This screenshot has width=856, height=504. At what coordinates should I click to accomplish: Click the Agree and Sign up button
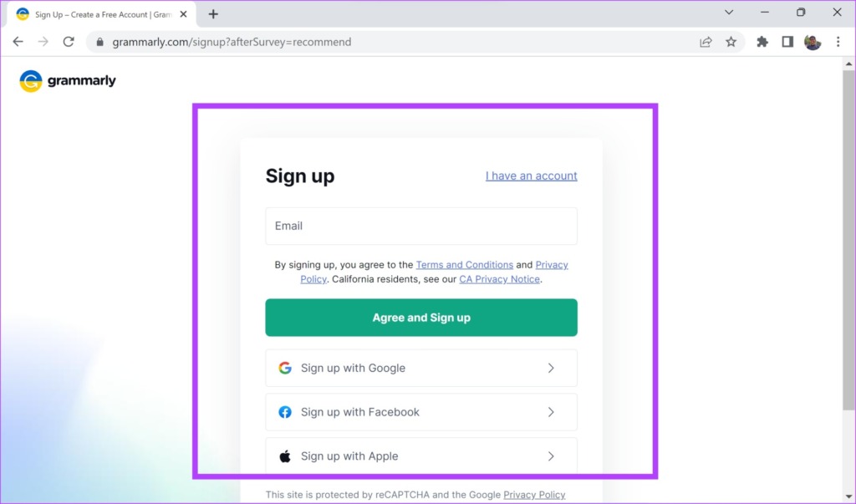tap(420, 318)
